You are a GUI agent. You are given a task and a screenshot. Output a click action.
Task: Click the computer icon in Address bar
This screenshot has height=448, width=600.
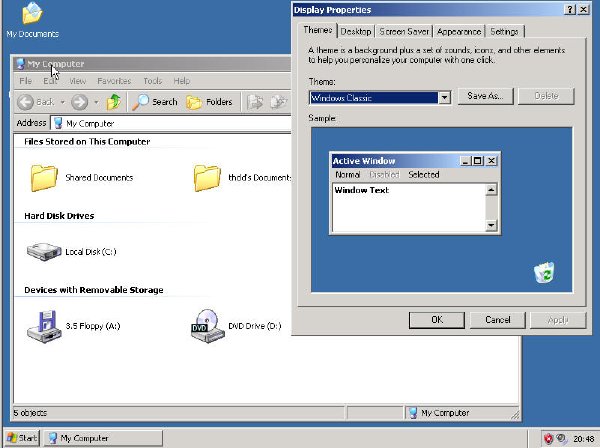[58, 123]
